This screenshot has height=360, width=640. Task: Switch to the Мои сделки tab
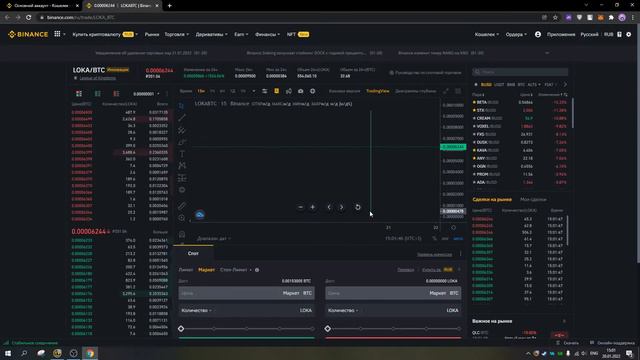coord(533,200)
